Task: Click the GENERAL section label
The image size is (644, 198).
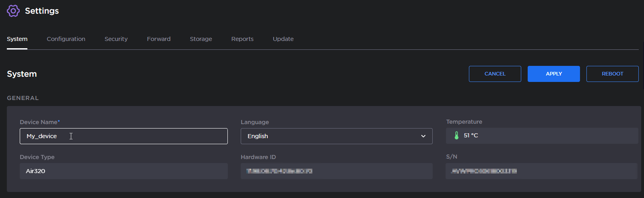Action: tap(23, 98)
